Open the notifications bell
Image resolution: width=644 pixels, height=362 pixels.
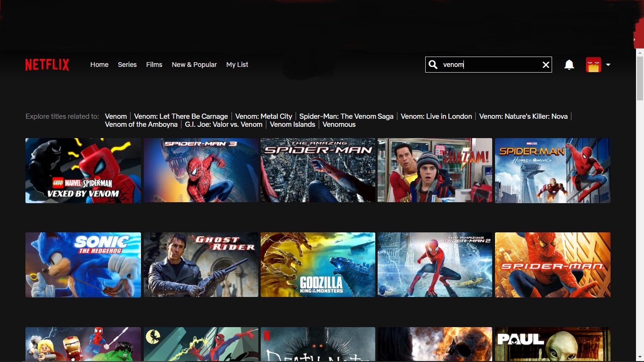point(569,65)
